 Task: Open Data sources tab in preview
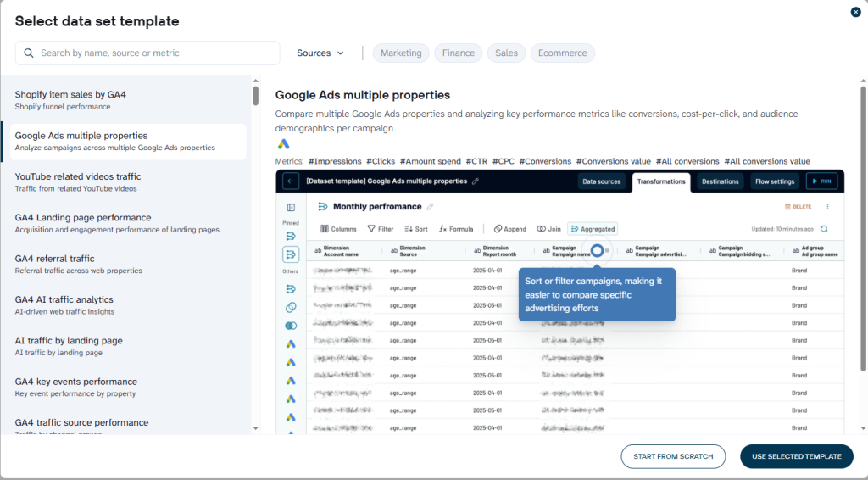coord(601,181)
